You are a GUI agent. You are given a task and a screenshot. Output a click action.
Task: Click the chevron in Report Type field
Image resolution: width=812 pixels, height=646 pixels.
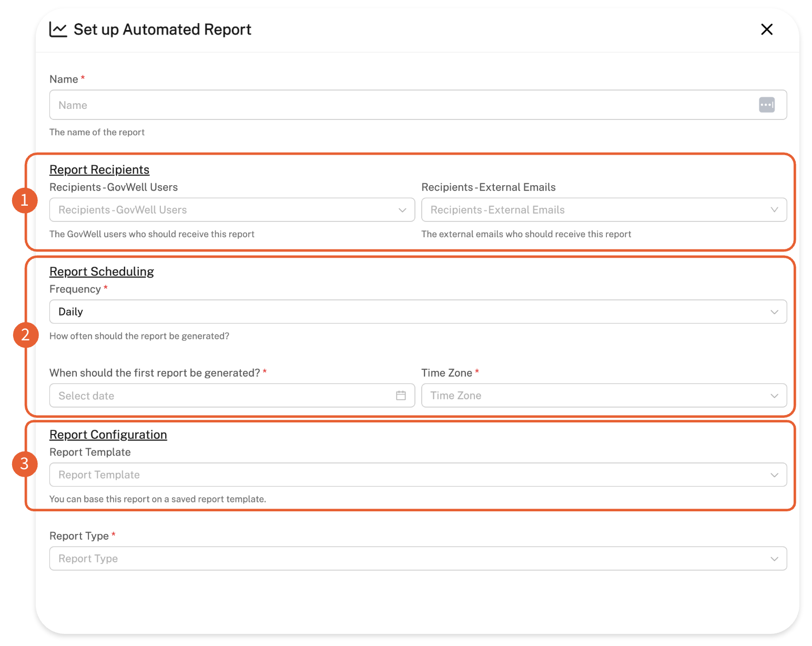click(x=774, y=559)
